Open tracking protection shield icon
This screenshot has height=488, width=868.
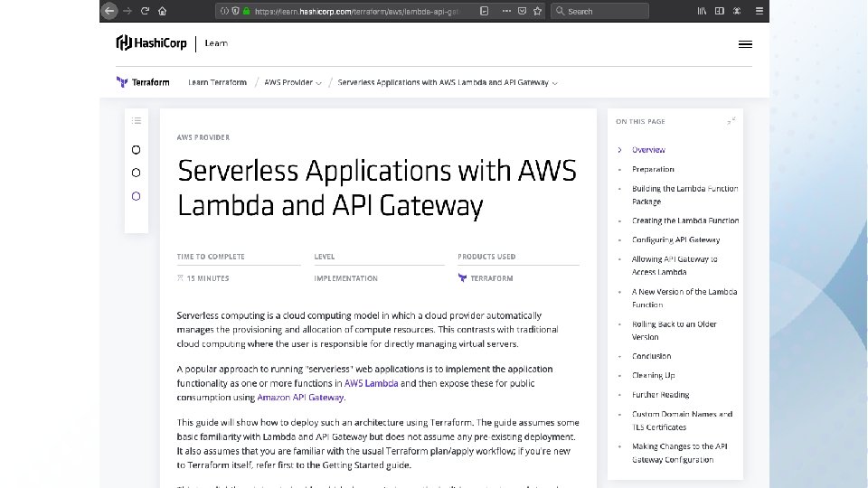point(235,11)
